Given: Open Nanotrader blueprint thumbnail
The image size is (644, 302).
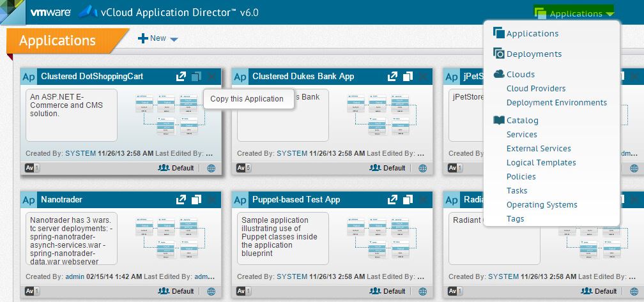Looking at the screenshot, I should pos(170,238).
